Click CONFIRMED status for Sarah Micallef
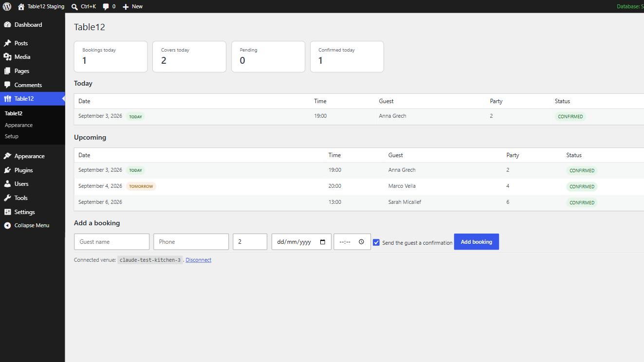Viewport: 644px width, 362px height. tap(582, 203)
